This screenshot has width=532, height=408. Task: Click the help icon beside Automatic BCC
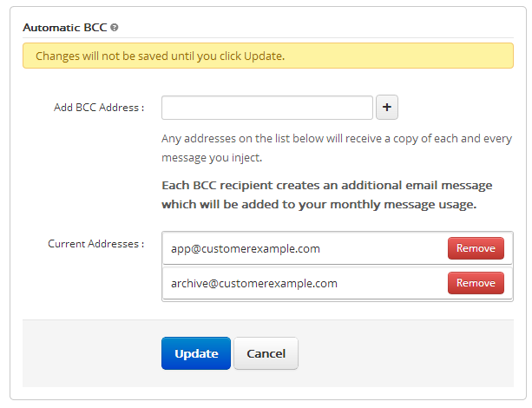pos(115,28)
